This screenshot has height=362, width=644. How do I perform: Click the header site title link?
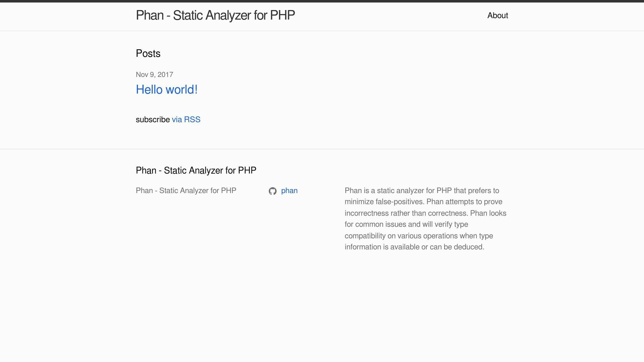coord(215,15)
